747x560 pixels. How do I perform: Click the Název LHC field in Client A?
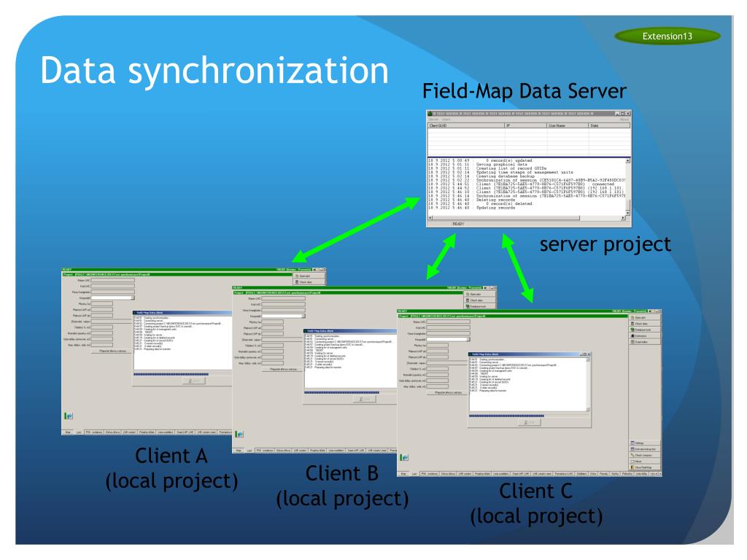tap(113, 281)
